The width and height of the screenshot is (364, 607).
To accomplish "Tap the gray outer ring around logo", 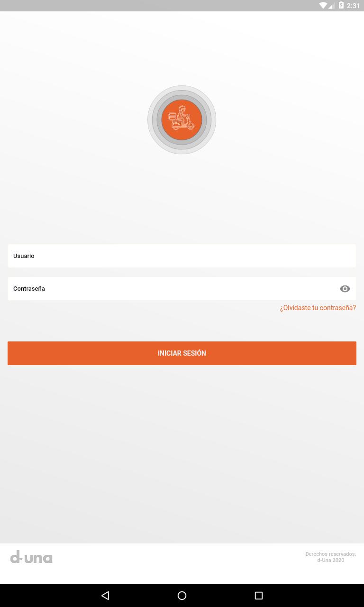I will (182, 89).
